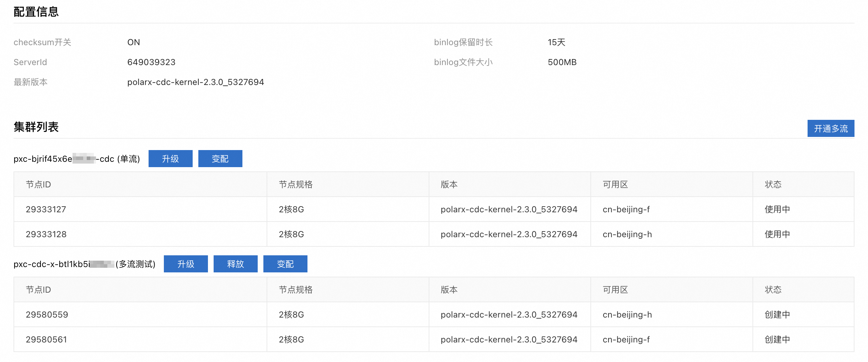Select the ServerId value 649039323
Screen dimensions: 868x362
151,62
